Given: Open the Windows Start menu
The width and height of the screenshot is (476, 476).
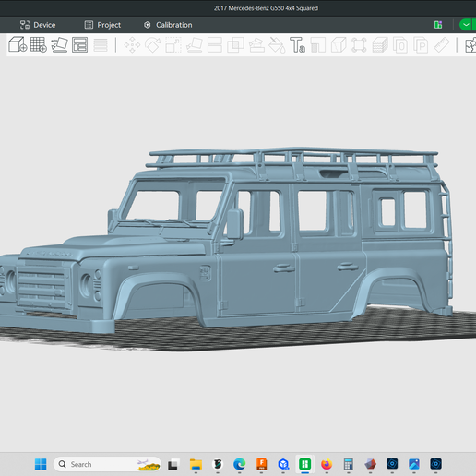Looking at the screenshot, I should coord(41,464).
